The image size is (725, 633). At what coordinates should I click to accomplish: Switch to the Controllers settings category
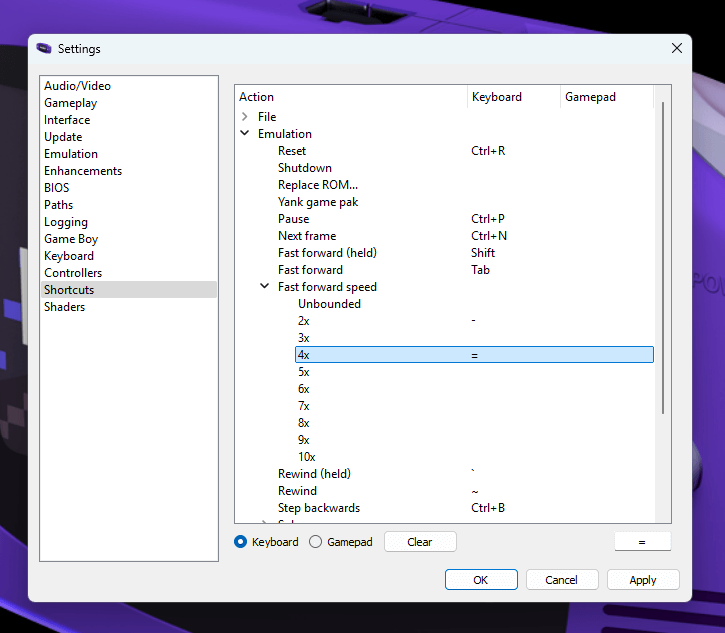point(73,273)
